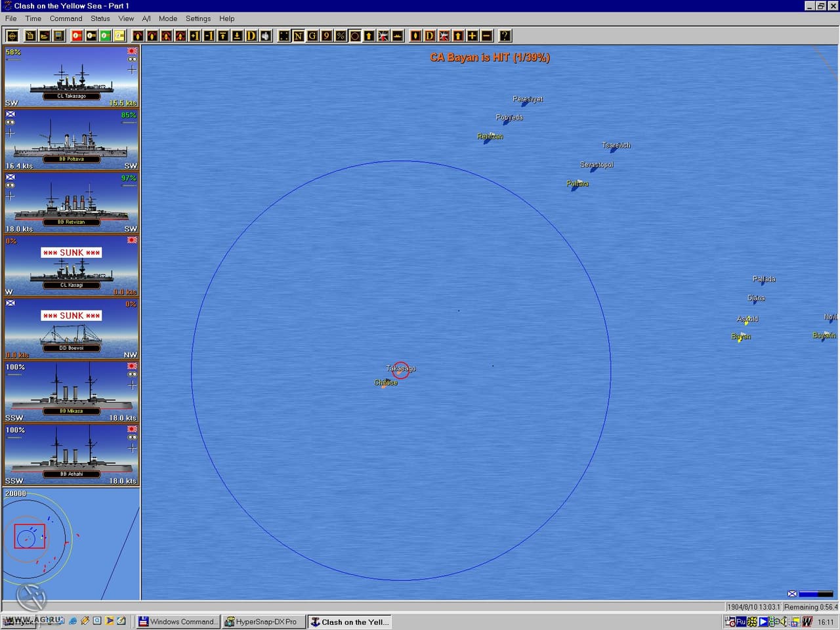Viewport: 840px width, 630px height.
Task: Click the -1 speed decrease toolbar icon
Action: click(x=209, y=36)
